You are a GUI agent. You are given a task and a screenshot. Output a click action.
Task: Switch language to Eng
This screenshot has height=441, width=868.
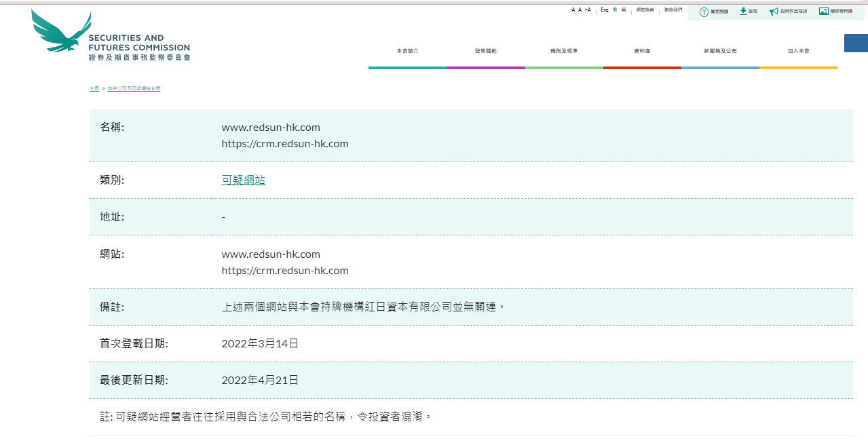tap(604, 10)
